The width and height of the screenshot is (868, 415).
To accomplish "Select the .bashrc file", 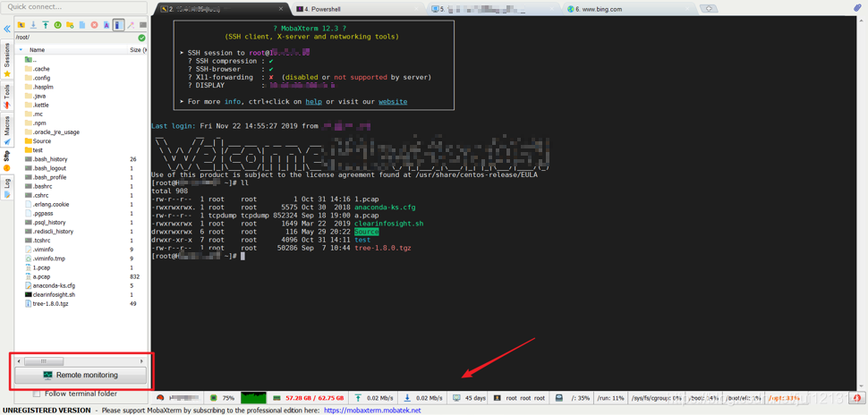I will (38, 186).
